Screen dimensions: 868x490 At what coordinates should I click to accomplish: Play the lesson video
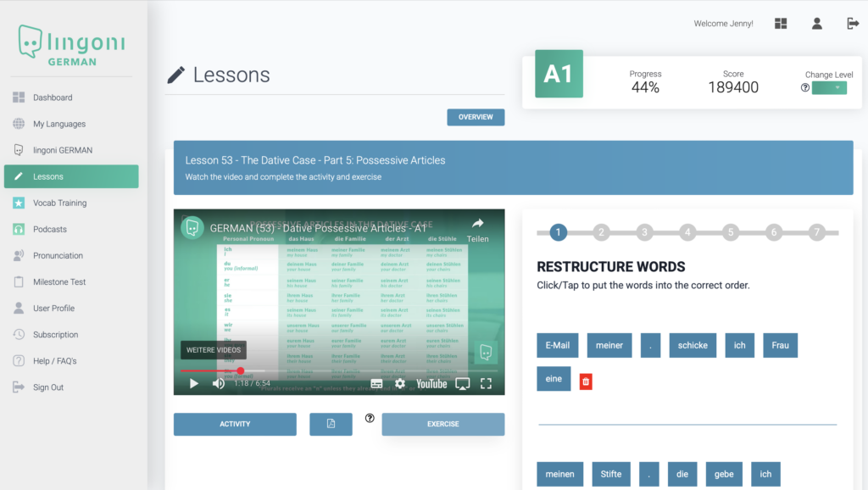(x=194, y=383)
